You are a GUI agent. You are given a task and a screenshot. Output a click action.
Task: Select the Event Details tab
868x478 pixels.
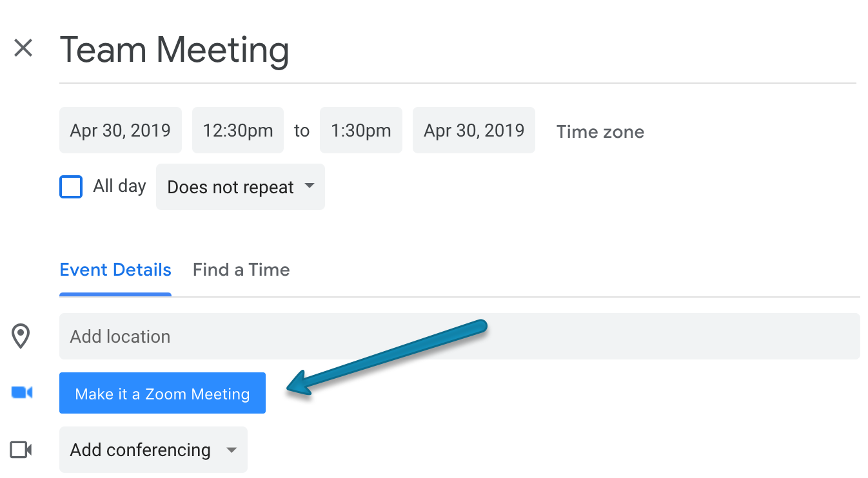tap(115, 269)
